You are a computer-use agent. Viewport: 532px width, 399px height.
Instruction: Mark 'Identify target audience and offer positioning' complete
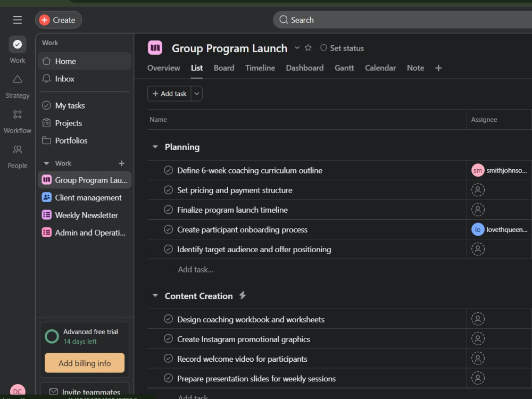point(168,249)
